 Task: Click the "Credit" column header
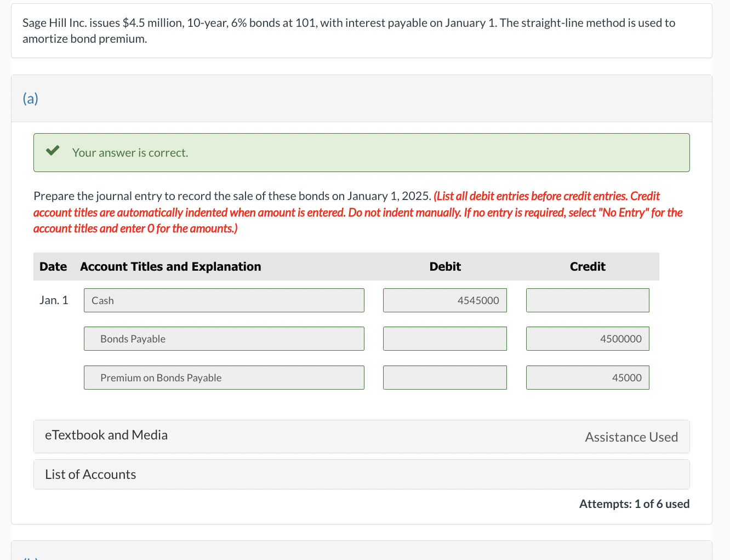point(588,267)
